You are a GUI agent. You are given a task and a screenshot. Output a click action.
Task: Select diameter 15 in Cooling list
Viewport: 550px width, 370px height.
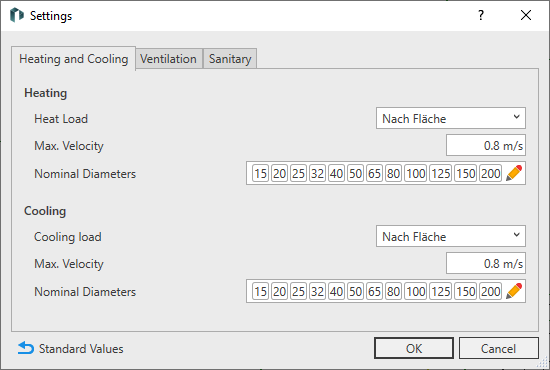[261, 291]
